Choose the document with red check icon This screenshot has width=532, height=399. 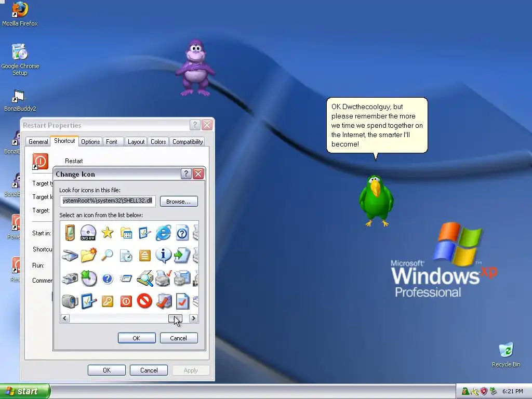182,301
